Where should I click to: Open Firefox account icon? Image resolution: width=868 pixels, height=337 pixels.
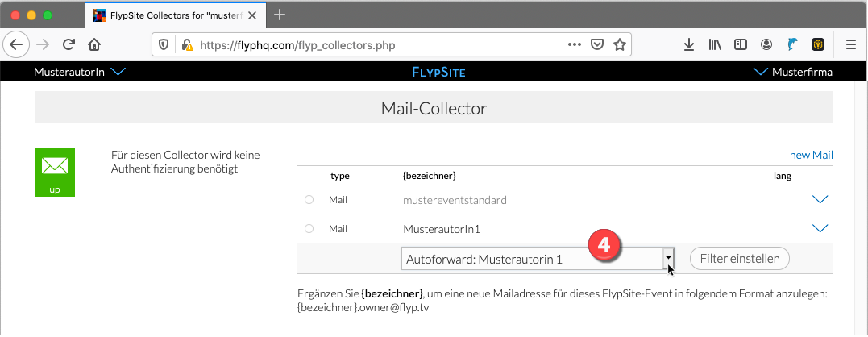pos(766,45)
